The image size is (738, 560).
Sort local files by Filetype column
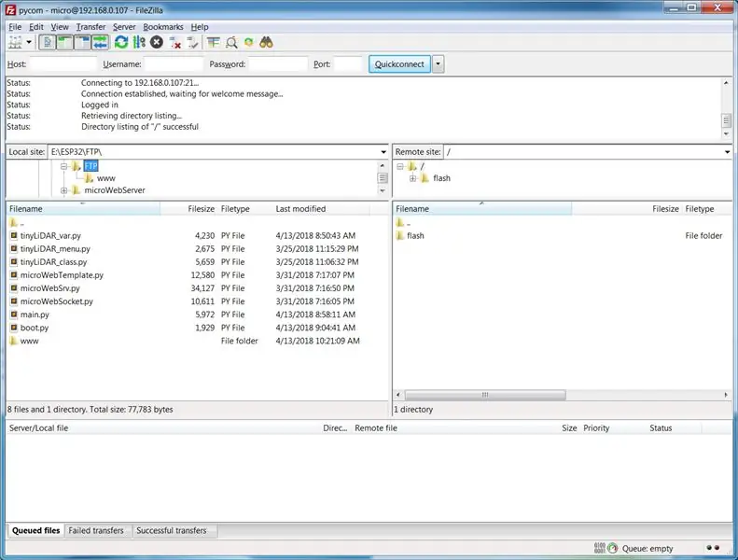click(244, 209)
